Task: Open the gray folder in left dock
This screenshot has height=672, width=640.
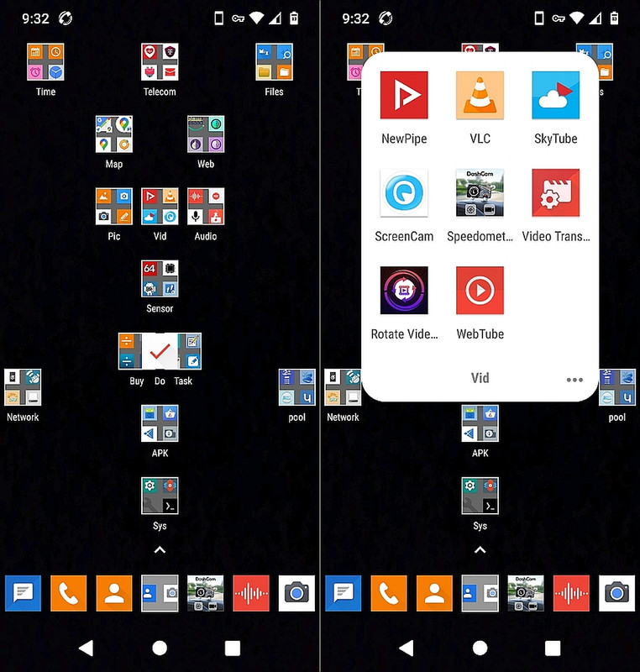Action: [160, 594]
